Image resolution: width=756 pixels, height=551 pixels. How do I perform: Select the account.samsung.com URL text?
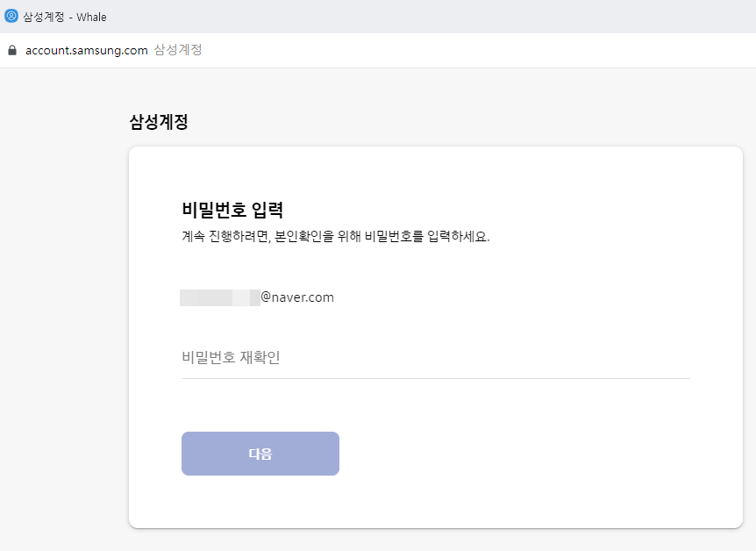[86, 50]
